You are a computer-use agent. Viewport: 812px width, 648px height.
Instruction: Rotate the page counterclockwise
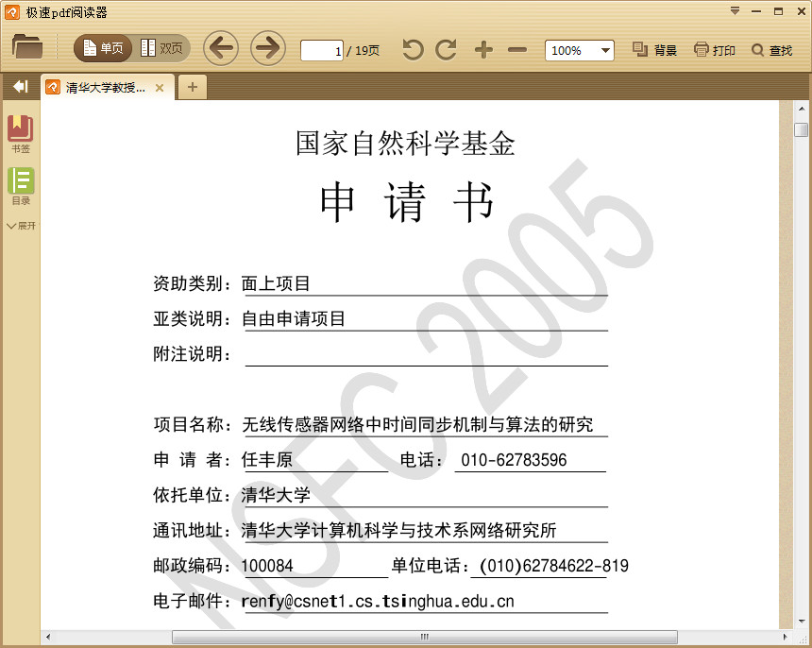(x=412, y=48)
